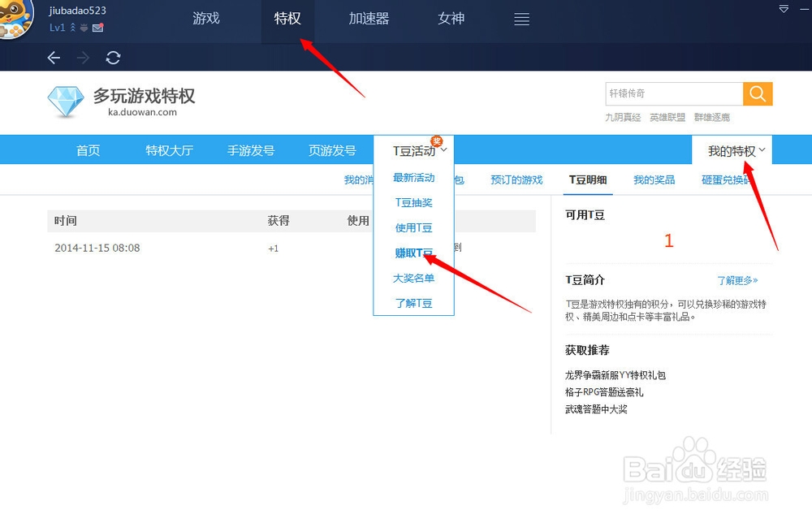Select 使用T豆 from dropdown menu
Image resolution: width=812 pixels, height=523 pixels.
[414, 228]
